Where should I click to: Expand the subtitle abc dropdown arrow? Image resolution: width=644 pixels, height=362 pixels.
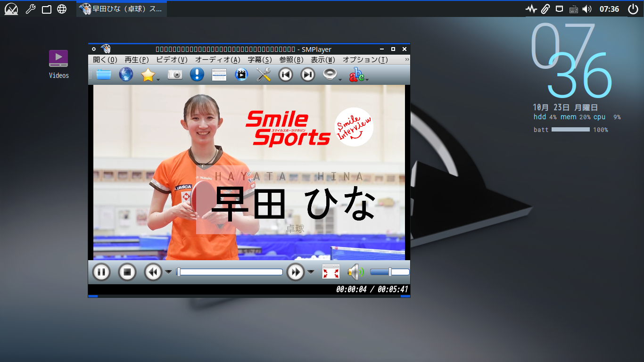pos(367,80)
